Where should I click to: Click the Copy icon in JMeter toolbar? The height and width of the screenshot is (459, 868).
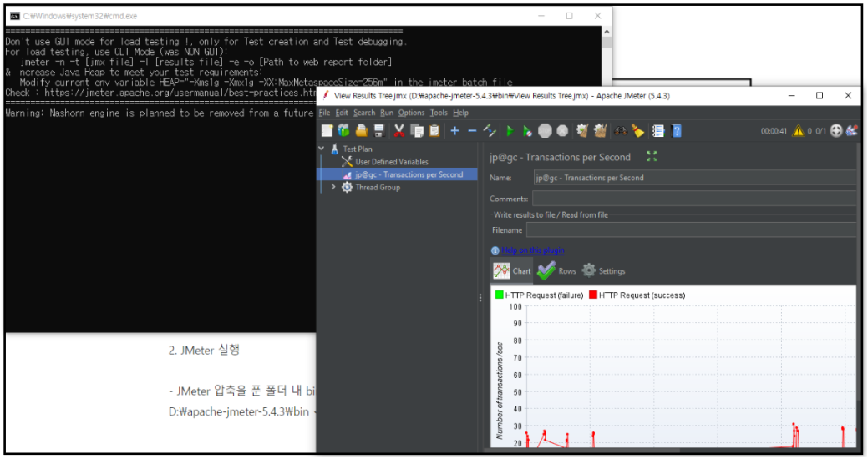[x=417, y=131]
